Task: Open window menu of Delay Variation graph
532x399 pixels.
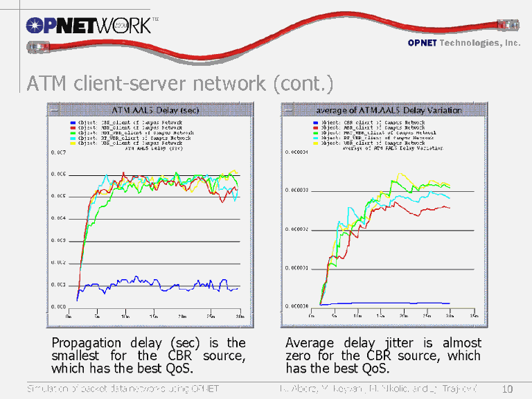Action: point(288,110)
